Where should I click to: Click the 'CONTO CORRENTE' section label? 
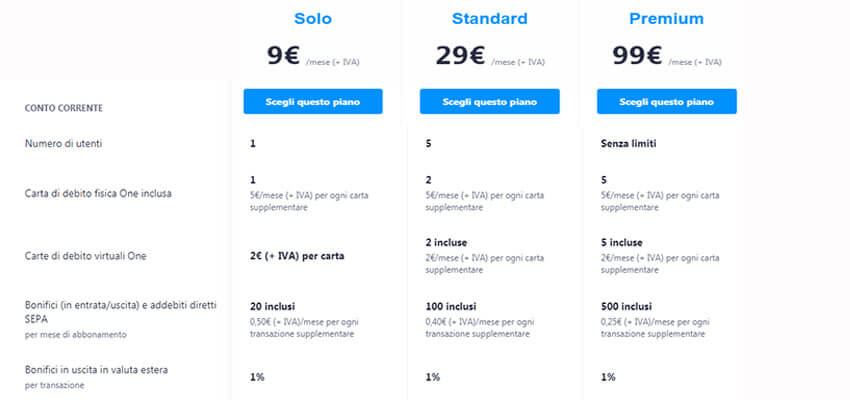pyautogui.click(x=64, y=107)
